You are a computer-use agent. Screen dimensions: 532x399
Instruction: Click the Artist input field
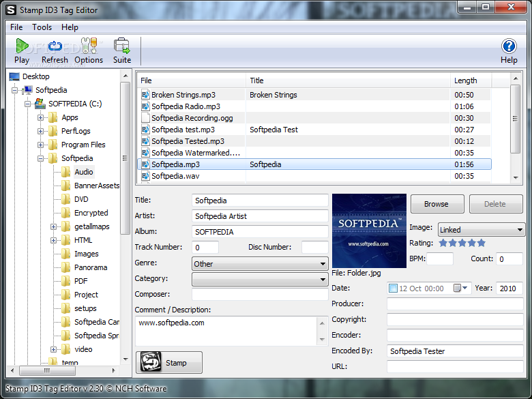(260, 216)
